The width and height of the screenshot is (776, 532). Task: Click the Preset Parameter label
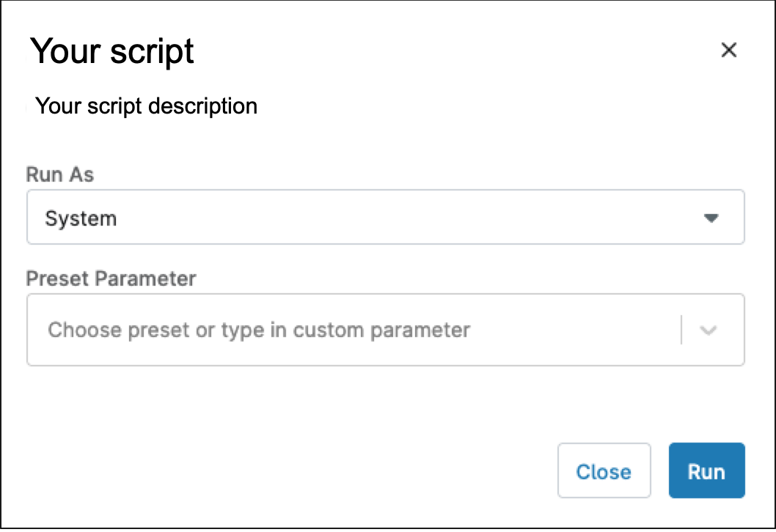(111, 278)
